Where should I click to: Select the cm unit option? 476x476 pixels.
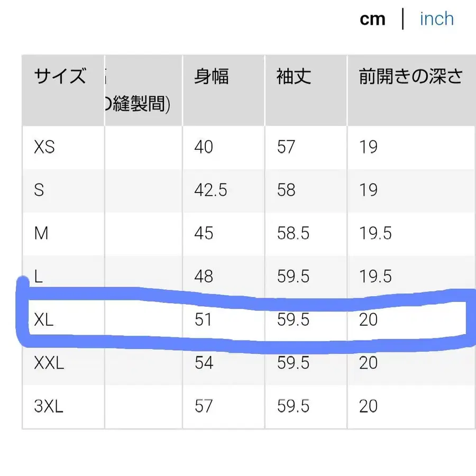373,19
